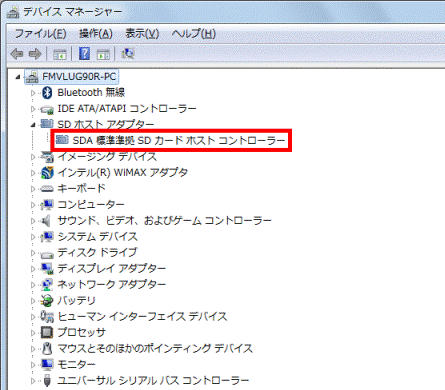Click the show/hide console tree toolbar icon

tap(60, 54)
